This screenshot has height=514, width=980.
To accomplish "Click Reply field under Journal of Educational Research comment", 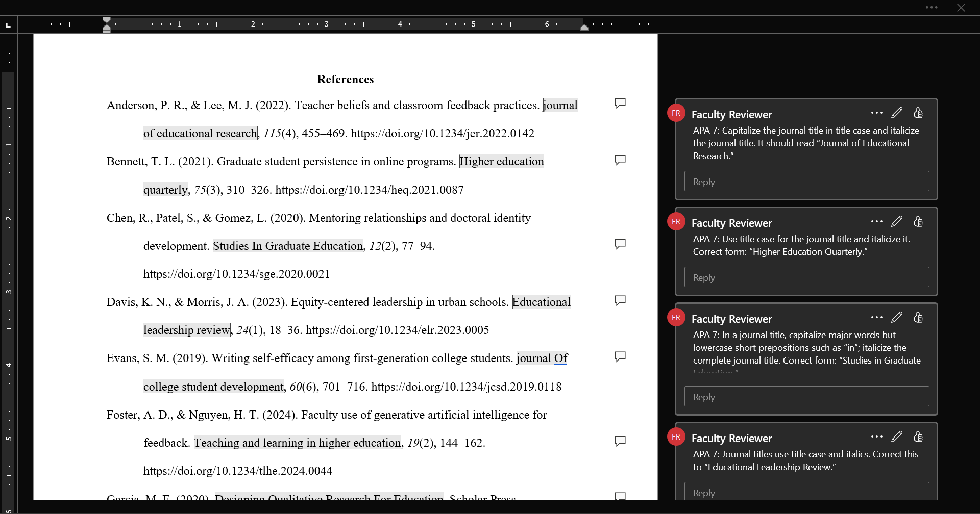I will (x=806, y=182).
